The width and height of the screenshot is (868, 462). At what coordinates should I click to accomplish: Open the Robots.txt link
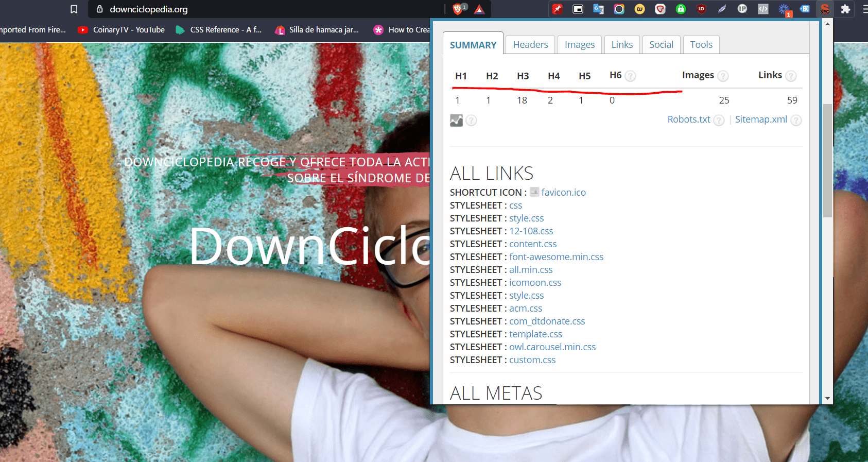tap(689, 119)
